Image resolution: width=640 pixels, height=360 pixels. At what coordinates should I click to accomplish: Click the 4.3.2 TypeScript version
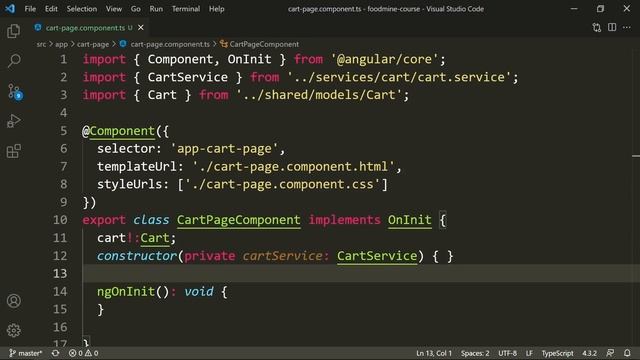point(589,353)
